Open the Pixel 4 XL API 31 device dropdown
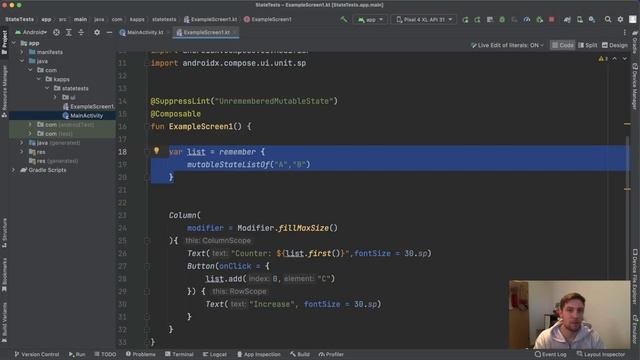Image resolution: width=640 pixels, height=360 pixels. click(x=424, y=20)
